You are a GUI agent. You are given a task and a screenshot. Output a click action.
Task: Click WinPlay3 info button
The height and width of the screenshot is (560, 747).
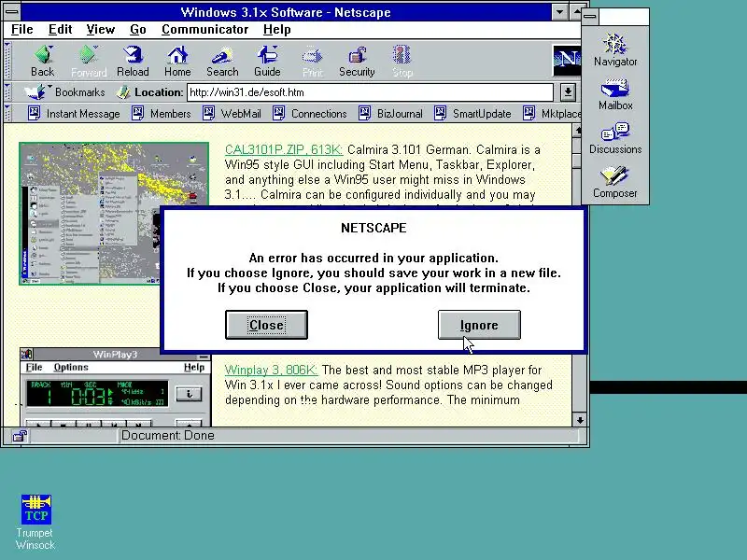point(189,394)
